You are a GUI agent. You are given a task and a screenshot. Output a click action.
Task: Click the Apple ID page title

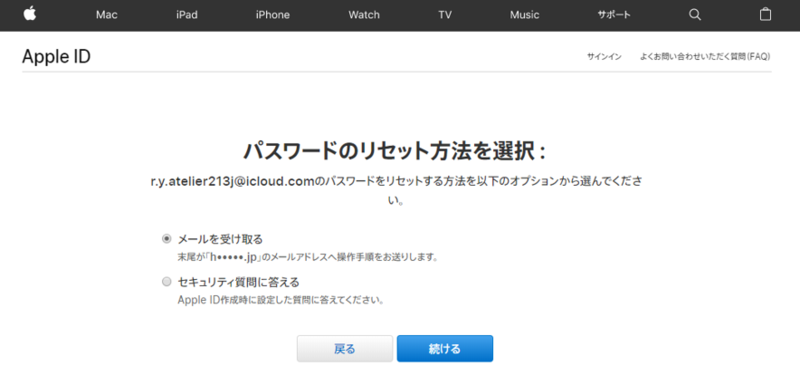coord(56,57)
